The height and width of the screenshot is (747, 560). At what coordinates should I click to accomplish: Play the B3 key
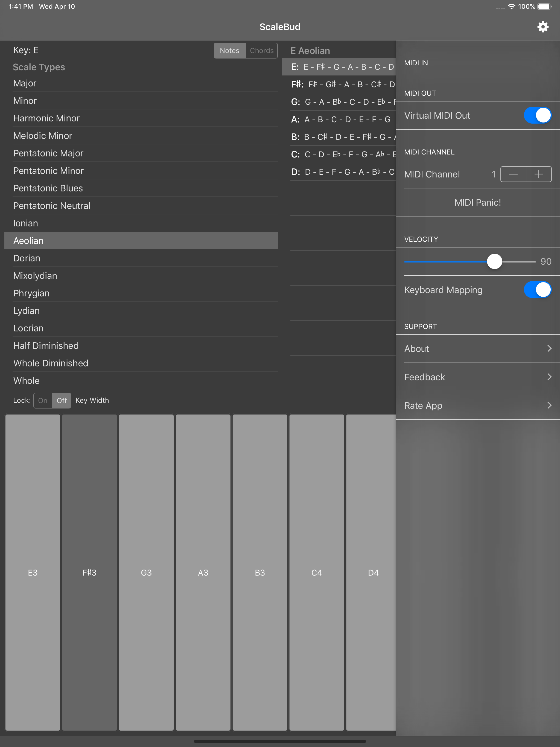[x=260, y=572]
